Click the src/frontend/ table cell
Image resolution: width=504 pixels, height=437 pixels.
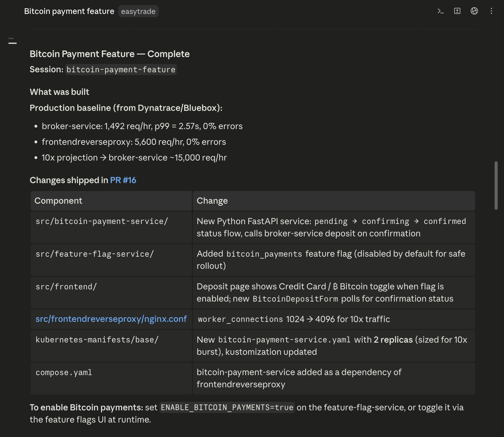click(111, 293)
